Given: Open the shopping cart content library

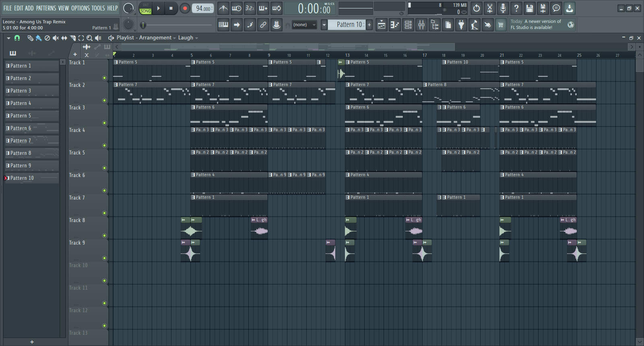Looking at the screenshot, I should [501, 25].
